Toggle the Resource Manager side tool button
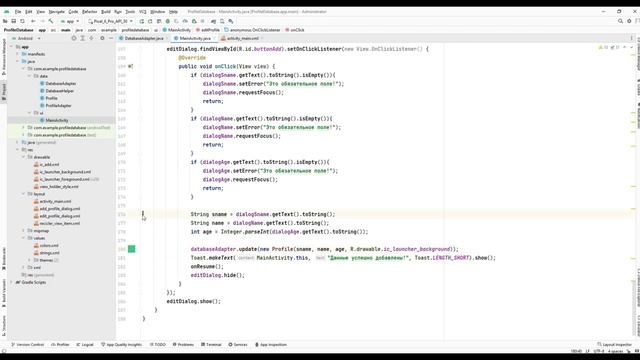This screenshot has height=360, width=640. click(x=4, y=57)
